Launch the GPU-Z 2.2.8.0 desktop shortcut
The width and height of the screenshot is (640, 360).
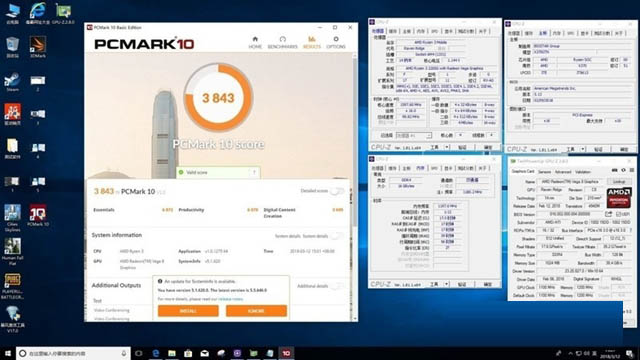[x=63, y=13]
